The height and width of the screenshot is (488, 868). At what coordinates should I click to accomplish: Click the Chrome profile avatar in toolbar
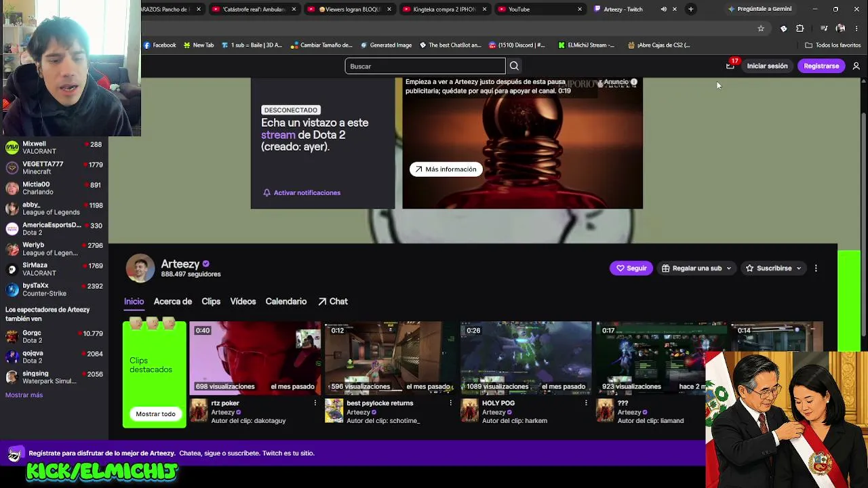coord(841,28)
